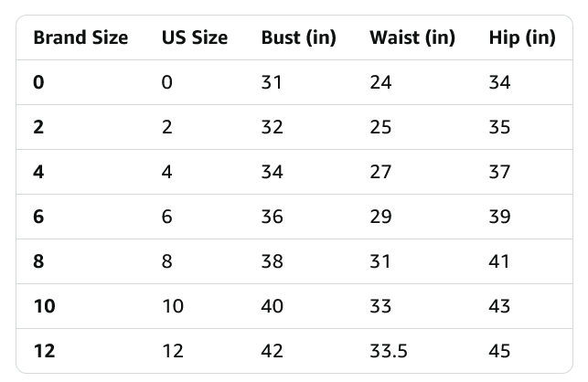
Task: Select the bold Brand Size 0 cell
Action: [x=38, y=82]
